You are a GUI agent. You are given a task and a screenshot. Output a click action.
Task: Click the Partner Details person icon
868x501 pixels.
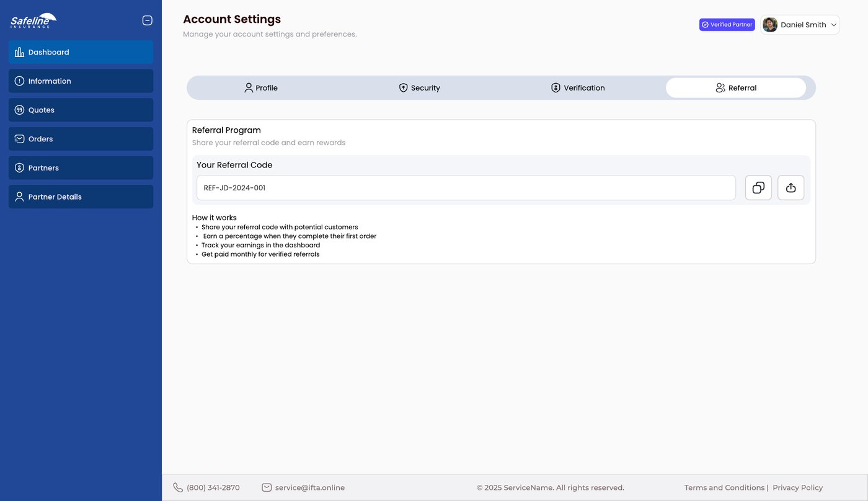pos(19,197)
